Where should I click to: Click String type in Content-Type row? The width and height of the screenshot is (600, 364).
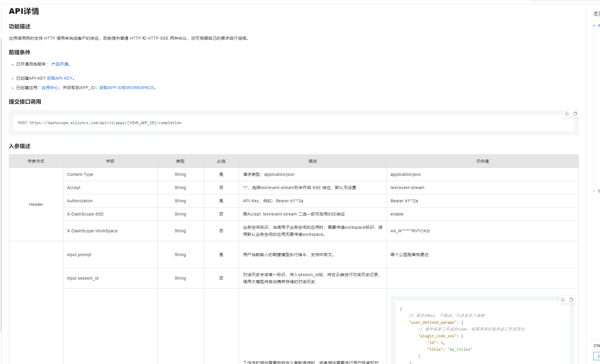coord(180,174)
